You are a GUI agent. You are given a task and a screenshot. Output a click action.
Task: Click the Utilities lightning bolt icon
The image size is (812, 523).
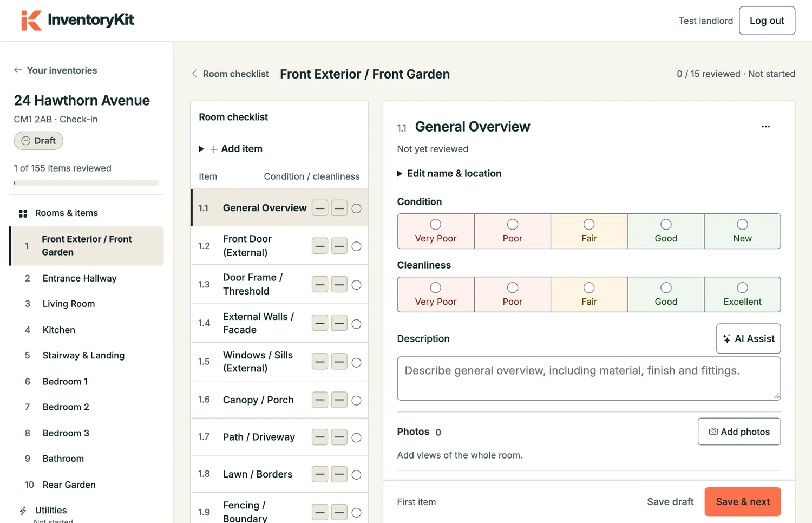click(23, 511)
